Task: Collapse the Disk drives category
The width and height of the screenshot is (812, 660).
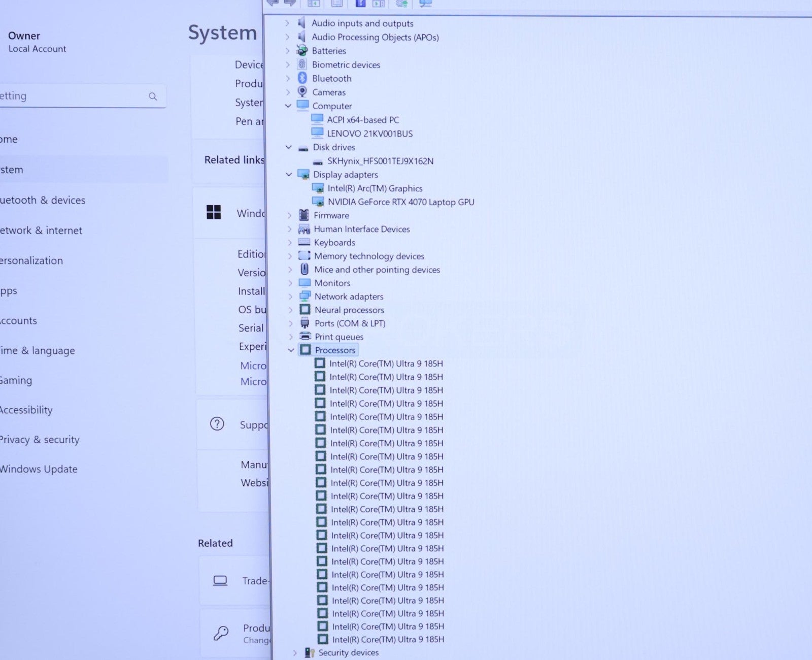Action: point(289,147)
